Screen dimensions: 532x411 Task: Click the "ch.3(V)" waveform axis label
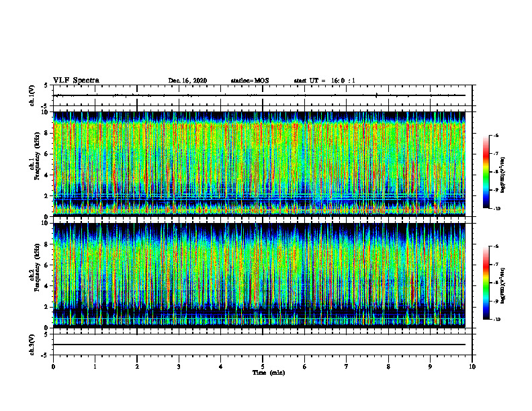pos(32,345)
